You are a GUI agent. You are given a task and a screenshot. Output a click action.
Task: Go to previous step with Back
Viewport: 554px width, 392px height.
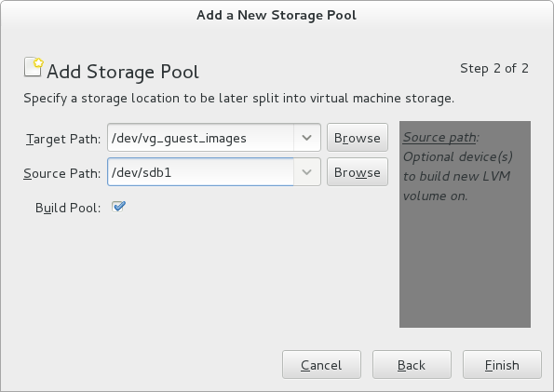click(412, 365)
